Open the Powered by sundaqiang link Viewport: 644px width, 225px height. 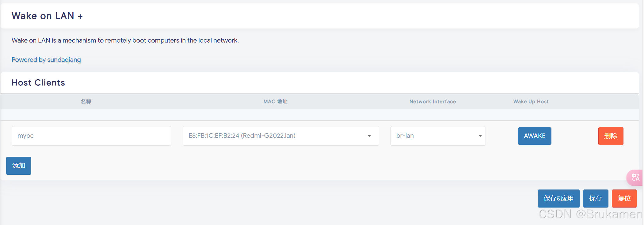click(x=46, y=60)
